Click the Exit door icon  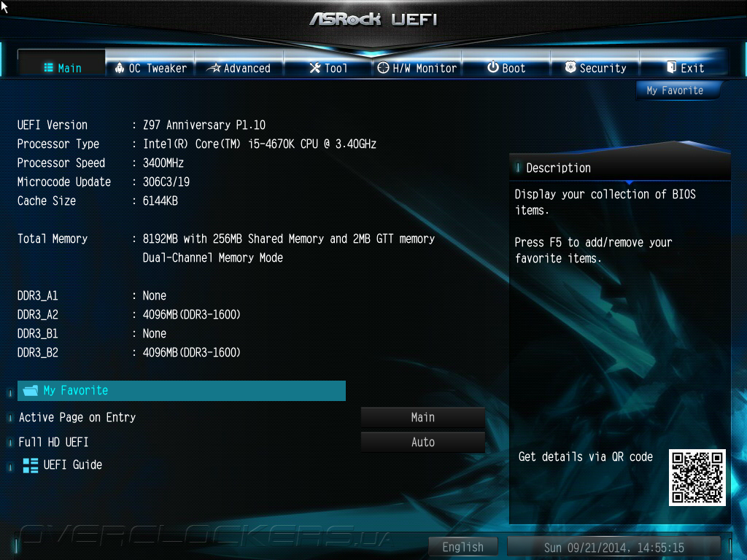671,67
